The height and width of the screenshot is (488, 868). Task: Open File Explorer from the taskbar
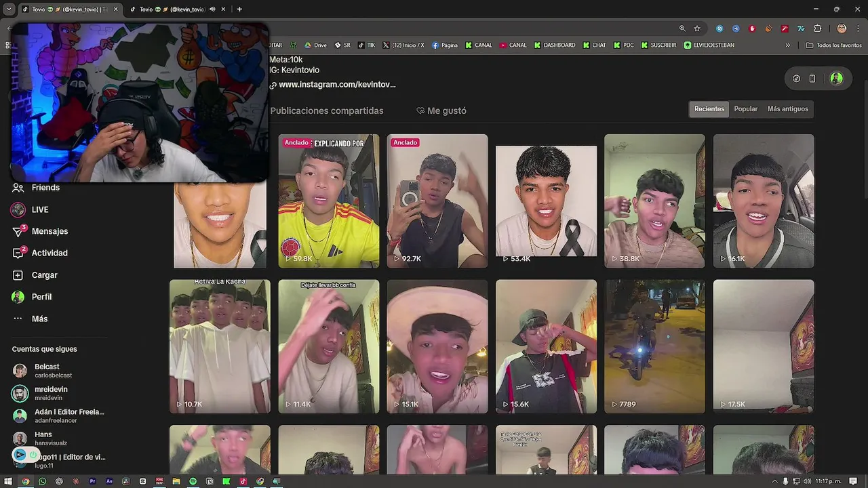(x=176, y=481)
